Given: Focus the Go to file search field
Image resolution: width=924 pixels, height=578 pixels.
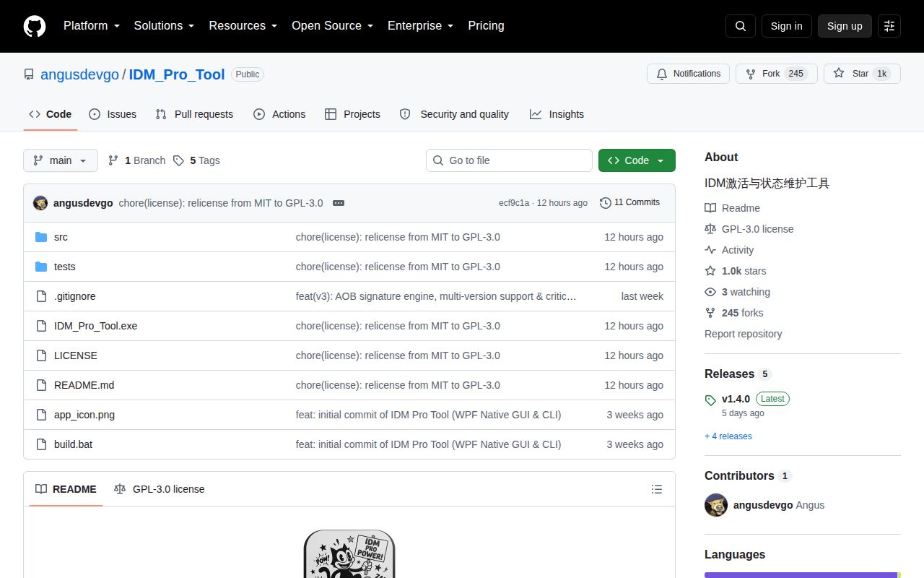Looking at the screenshot, I should [509, 160].
